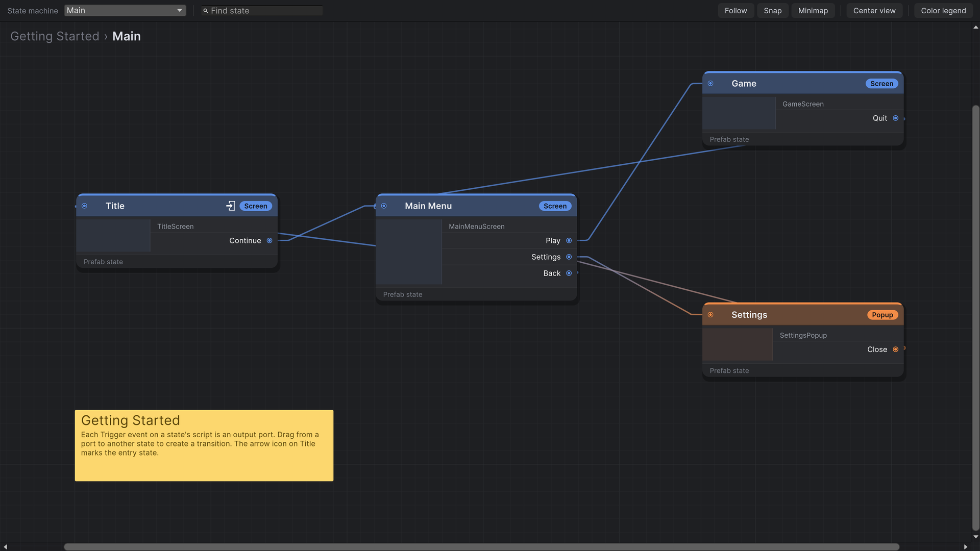
Task: Click the TitleScreen thumbnail preview
Action: tap(113, 236)
